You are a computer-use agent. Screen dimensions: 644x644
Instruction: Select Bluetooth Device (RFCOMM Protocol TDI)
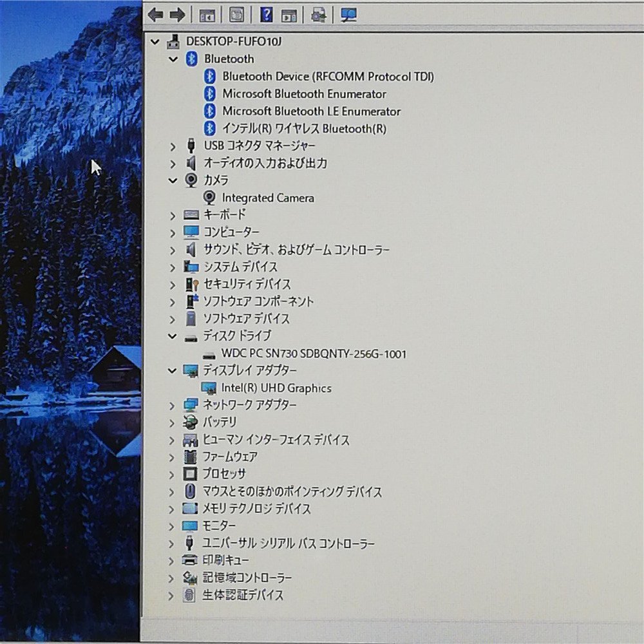(328, 77)
